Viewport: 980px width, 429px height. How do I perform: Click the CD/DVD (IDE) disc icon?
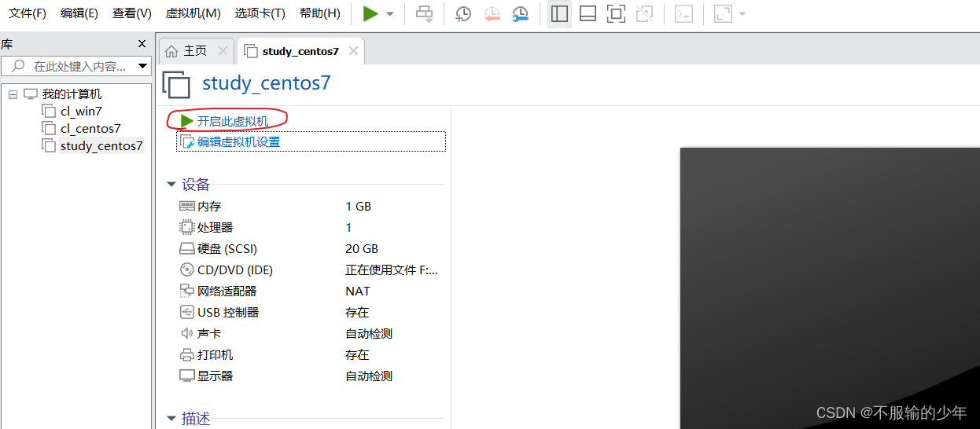186,269
